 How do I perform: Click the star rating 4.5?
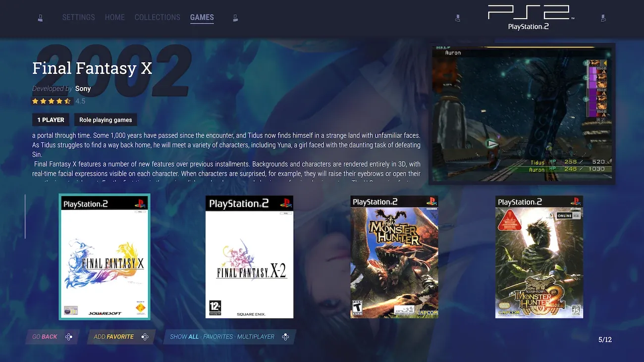pos(58,101)
